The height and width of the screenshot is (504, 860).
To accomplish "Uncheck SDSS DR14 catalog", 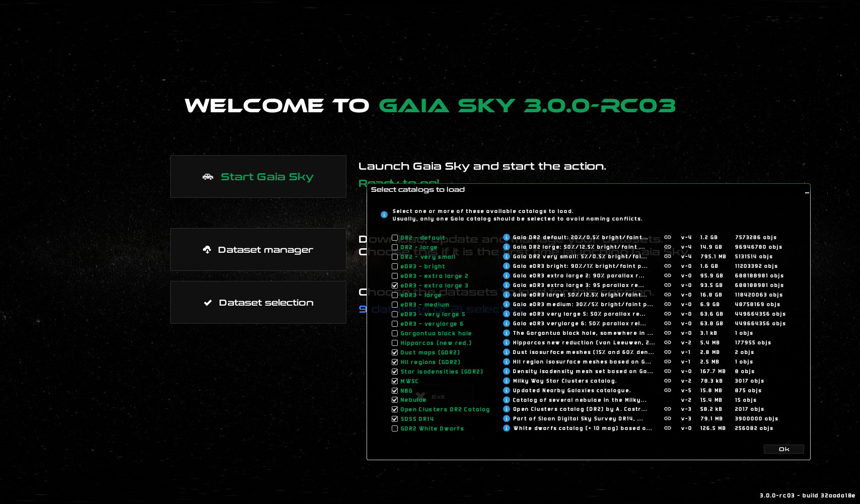I will pyautogui.click(x=395, y=419).
